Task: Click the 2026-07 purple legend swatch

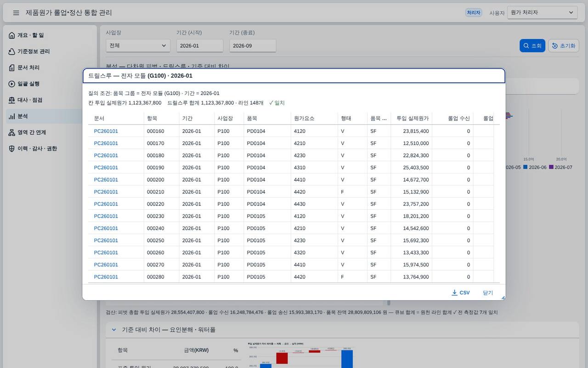Action: [551, 167]
